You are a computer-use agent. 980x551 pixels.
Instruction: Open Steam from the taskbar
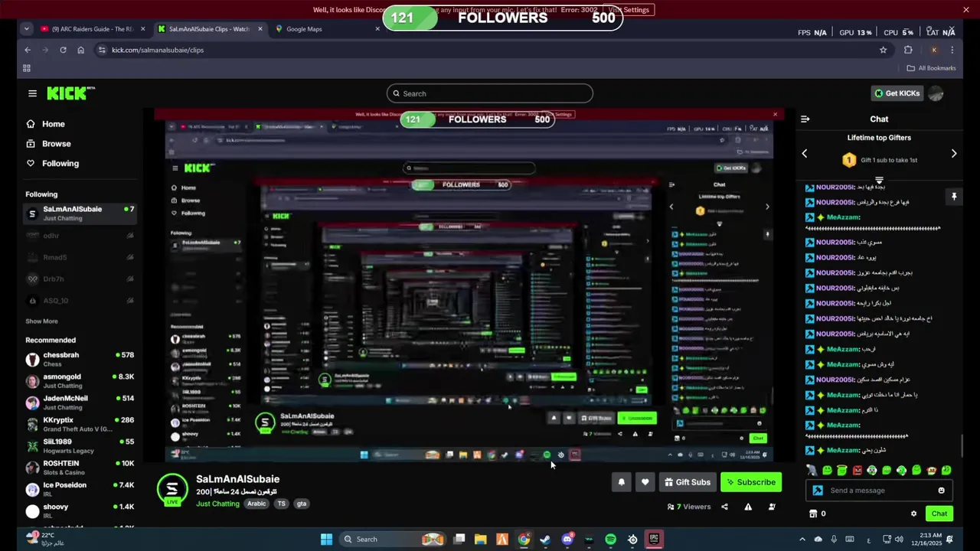[545, 540]
